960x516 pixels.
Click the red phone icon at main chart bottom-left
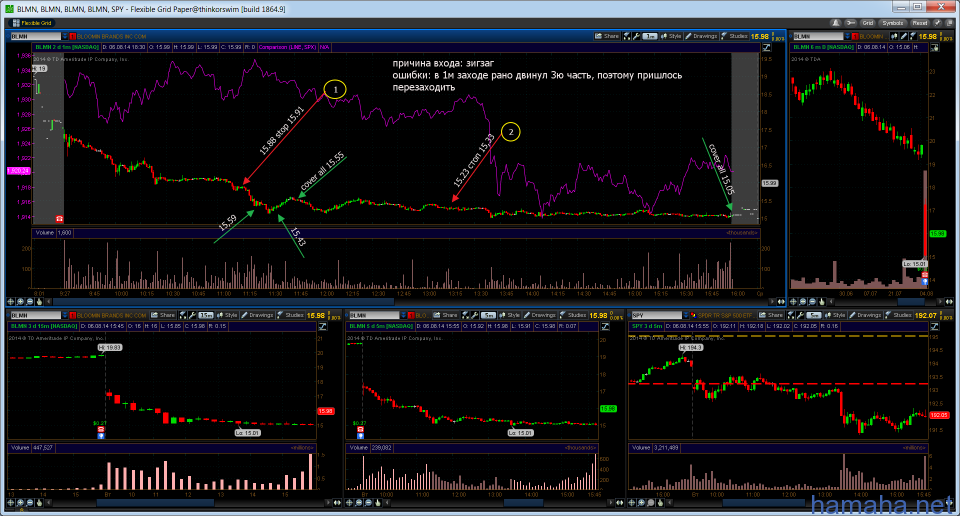(x=59, y=219)
